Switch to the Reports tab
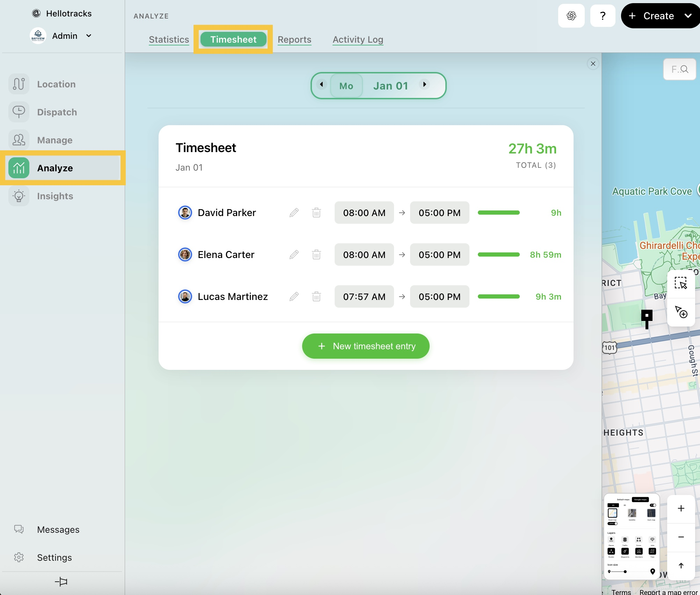This screenshot has height=595, width=700. pyautogui.click(x=294, y=40)
